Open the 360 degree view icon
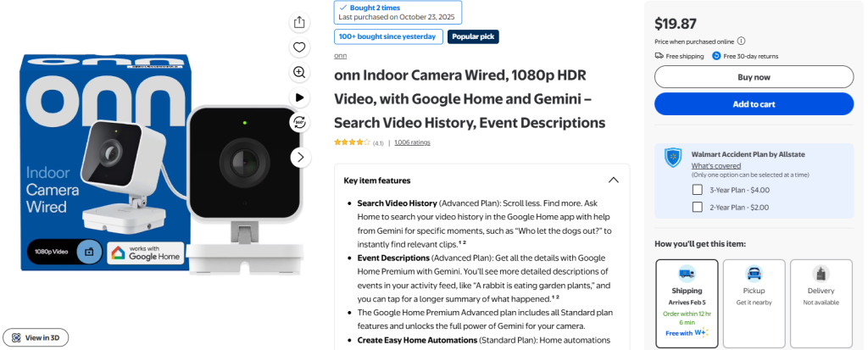This screenshot has width=868, height=350. tap(299, 122)
